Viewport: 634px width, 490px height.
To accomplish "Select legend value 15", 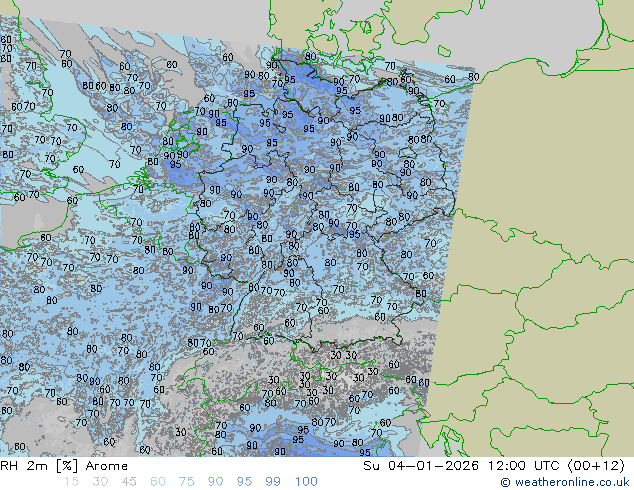I will (x=71, y=482).
